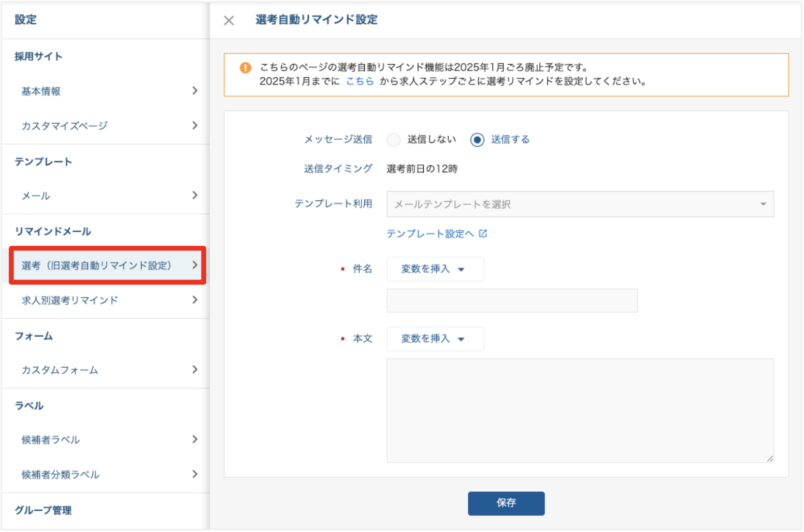
Task: Click the chevron icon next to 基本情報
Action: (195, 91)
